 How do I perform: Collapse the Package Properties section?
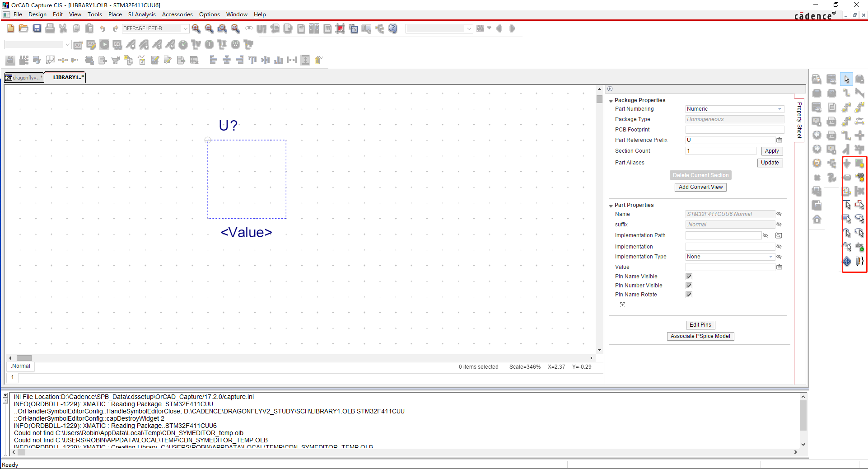(611, 100)
